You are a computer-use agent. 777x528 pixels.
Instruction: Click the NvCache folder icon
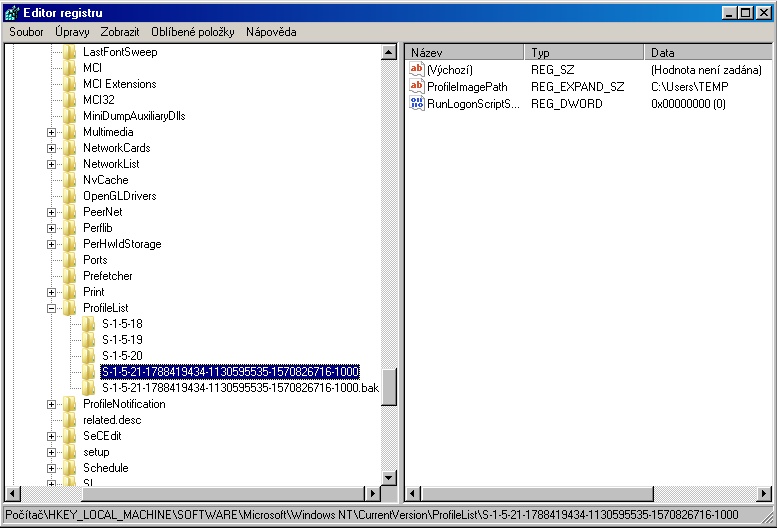70,180
